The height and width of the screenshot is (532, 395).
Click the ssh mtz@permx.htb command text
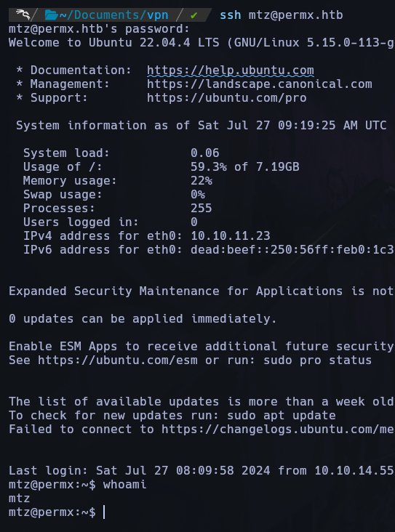(x=282, y=15)
